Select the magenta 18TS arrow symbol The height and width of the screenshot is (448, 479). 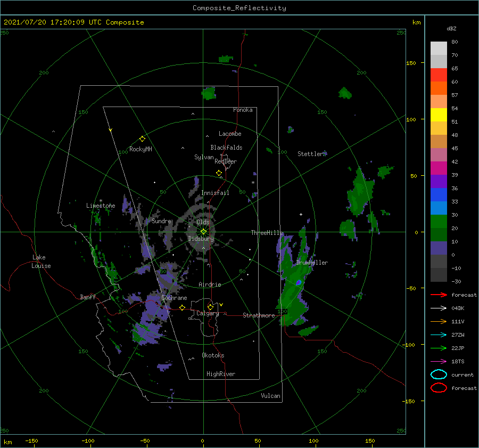[x=439, y=362]
